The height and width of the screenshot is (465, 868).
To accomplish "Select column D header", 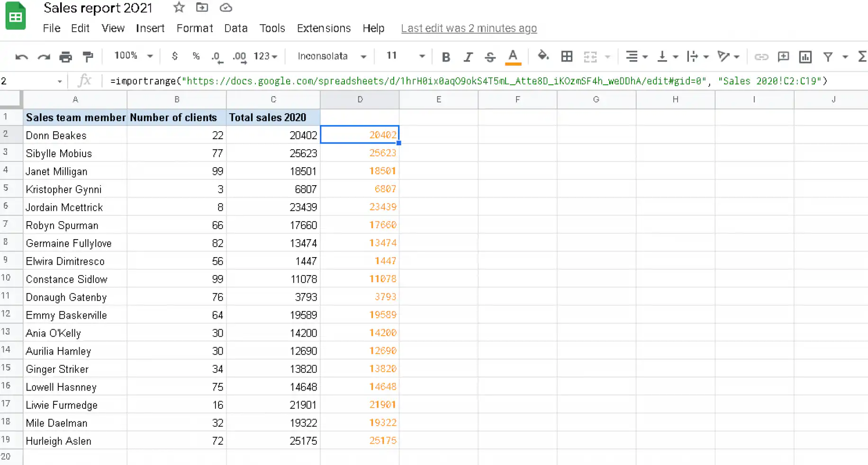I will coord(360,99).
